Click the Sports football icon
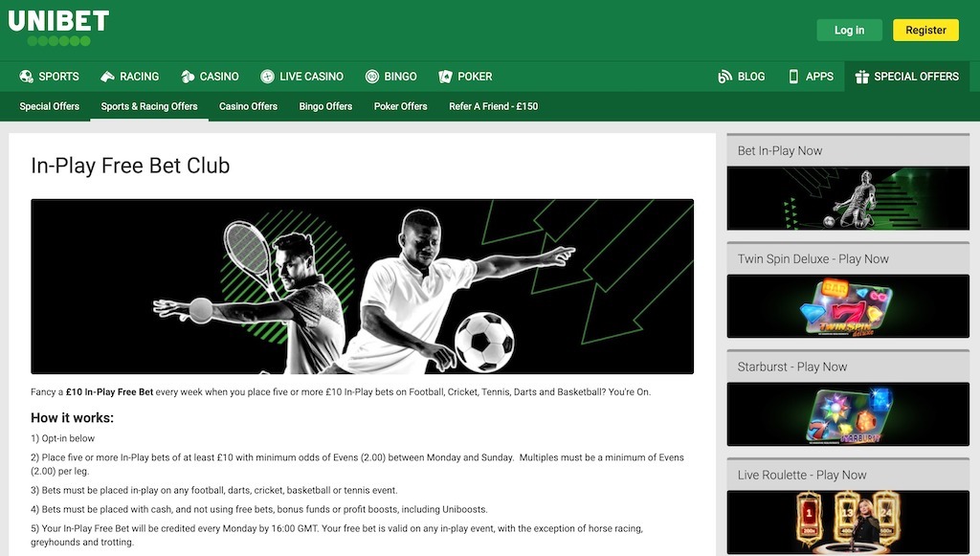 coord(26,77)
